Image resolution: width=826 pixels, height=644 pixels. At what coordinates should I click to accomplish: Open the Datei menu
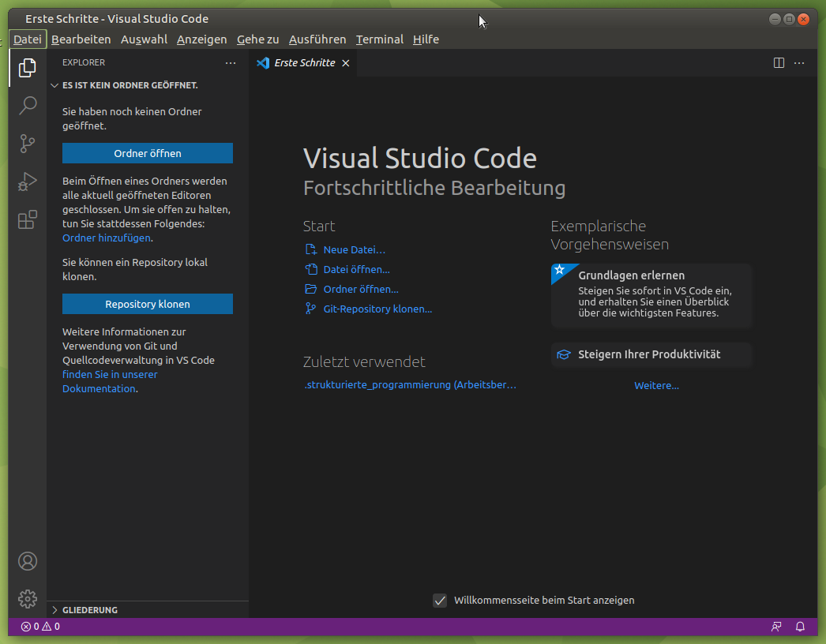pyautogui.click(x=28, y=39)
